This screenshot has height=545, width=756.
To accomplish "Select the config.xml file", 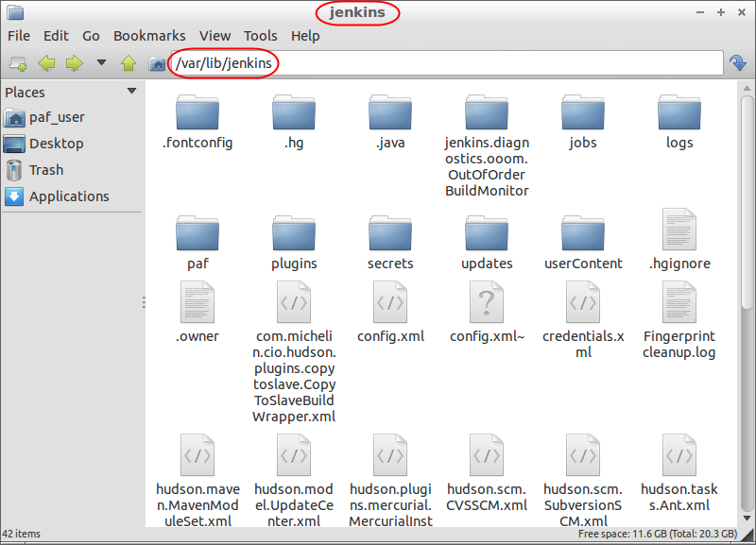I will coord(390,313).
